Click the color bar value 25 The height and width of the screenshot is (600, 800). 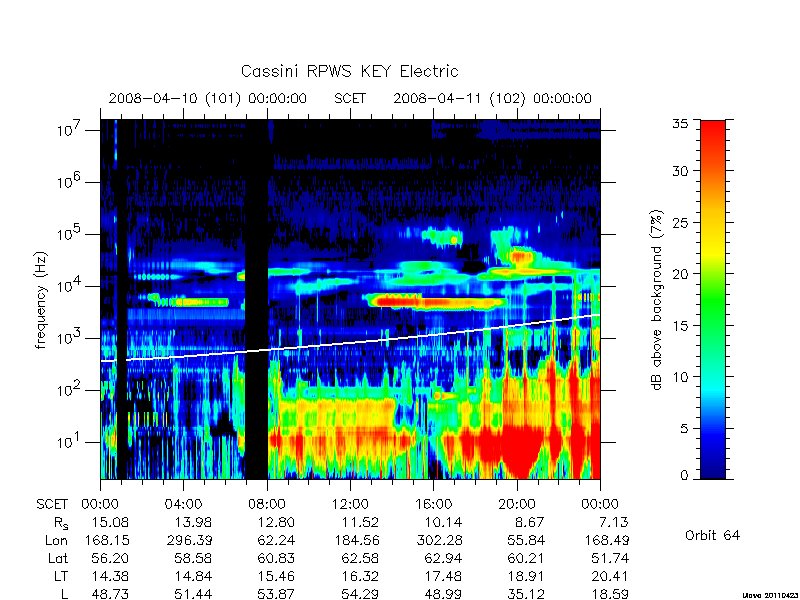click(681, 222)
